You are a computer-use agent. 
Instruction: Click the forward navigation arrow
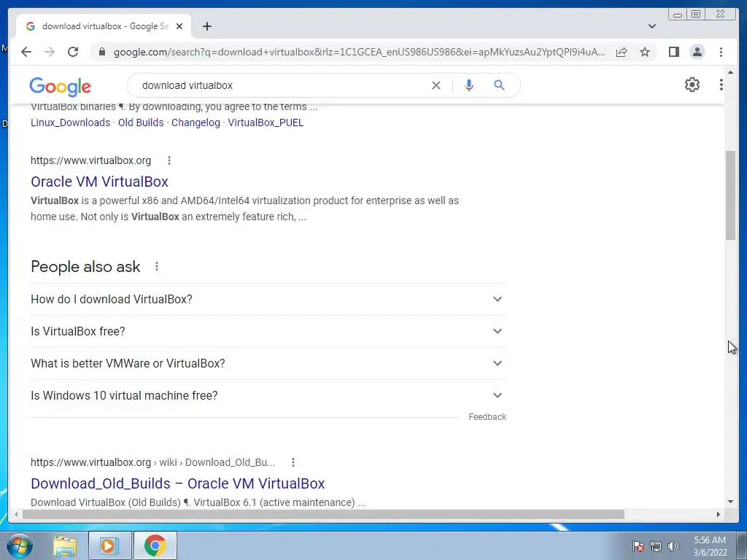click(50, 52)
